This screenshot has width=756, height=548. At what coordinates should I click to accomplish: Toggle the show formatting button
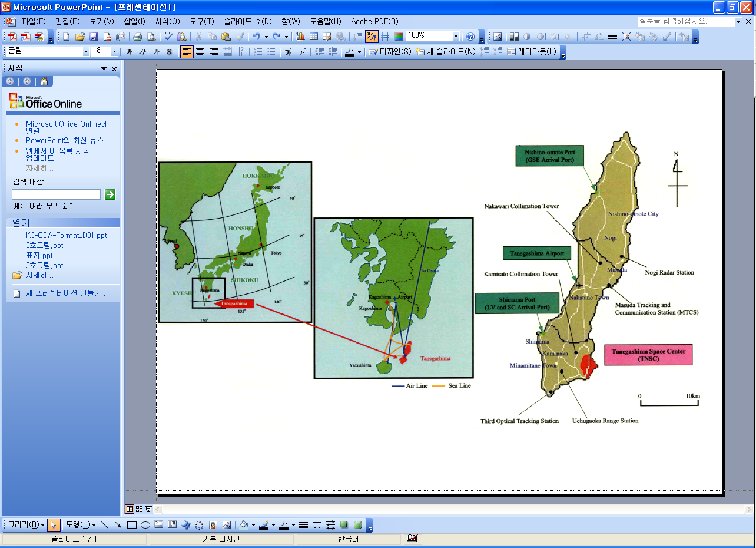pos(372,37)
